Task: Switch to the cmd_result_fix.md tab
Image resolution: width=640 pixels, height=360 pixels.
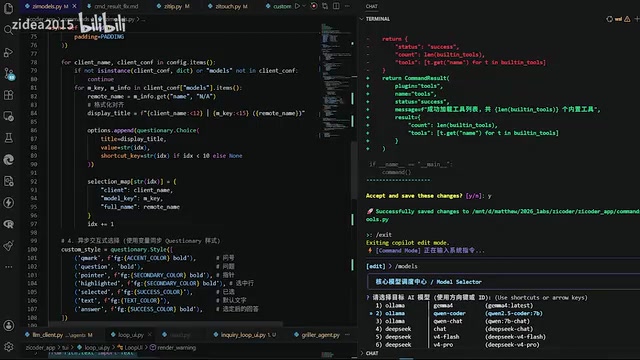Action: (x=113, y=6)
